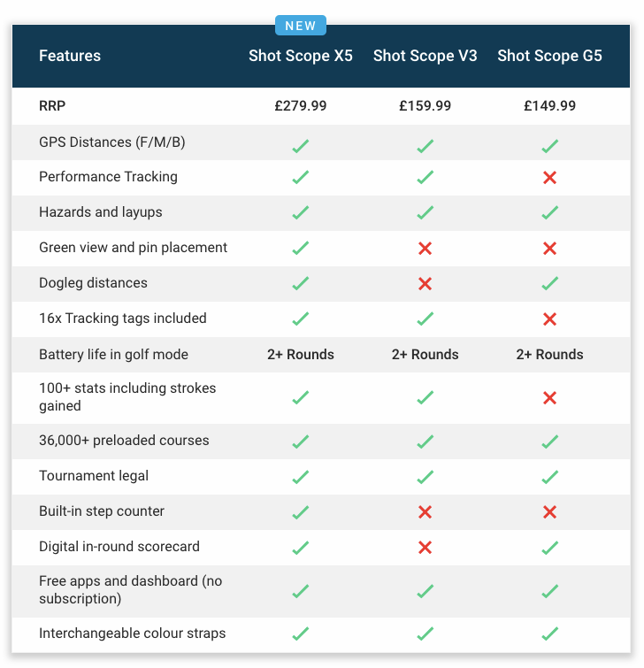Select the Shot Scope G5 column header

point(549,56)
